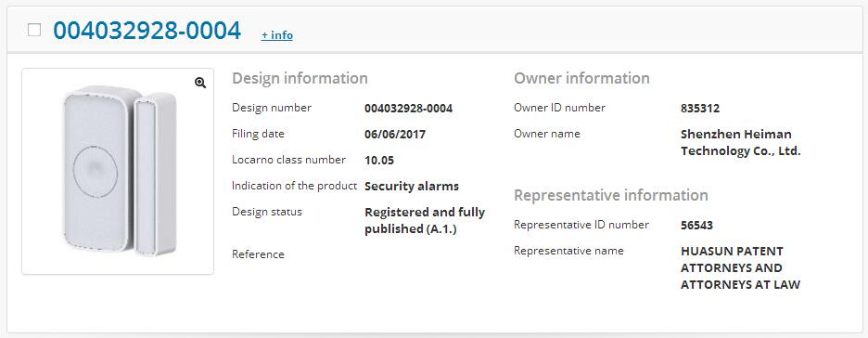The width and height of the screenshot is (868, 338).
Task: Click the magnifier zoom icon on the image
Action: point(200,83)
